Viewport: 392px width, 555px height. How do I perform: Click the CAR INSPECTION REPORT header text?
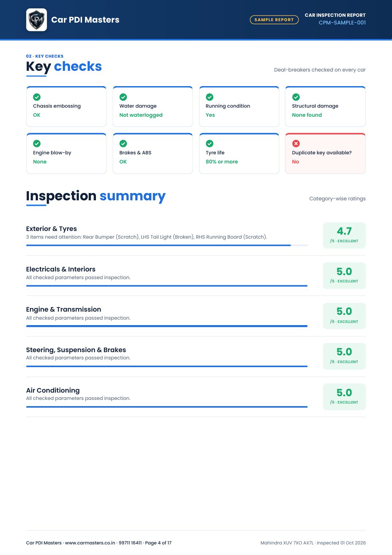click(x=335, y=15)
